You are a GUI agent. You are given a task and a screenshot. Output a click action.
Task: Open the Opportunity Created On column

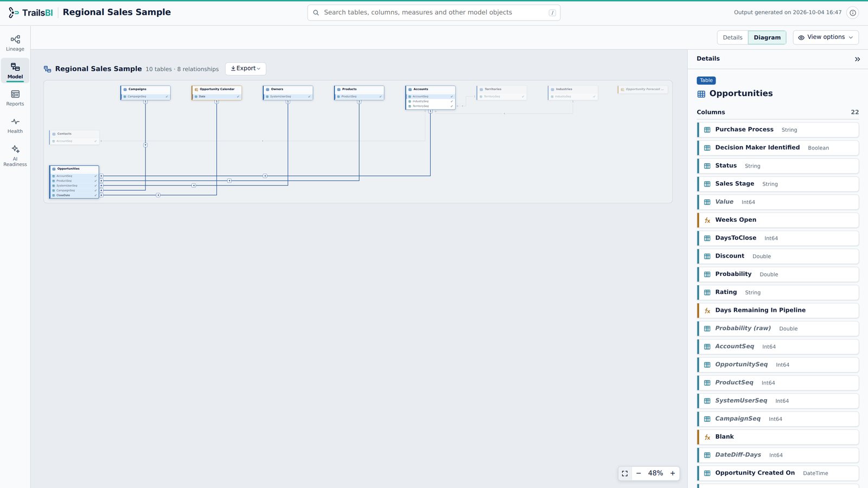click(x=778, y=473)
